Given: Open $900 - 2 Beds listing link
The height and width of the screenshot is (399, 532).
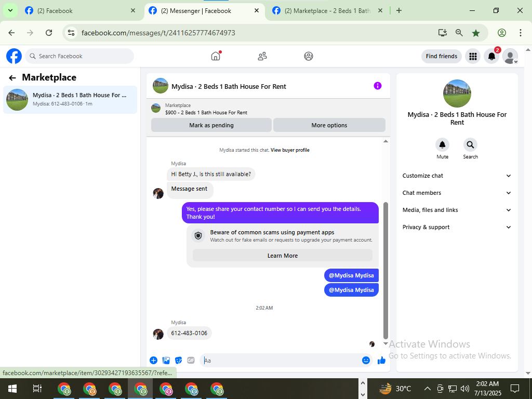Looking at the screenshot, I should 206,112.
